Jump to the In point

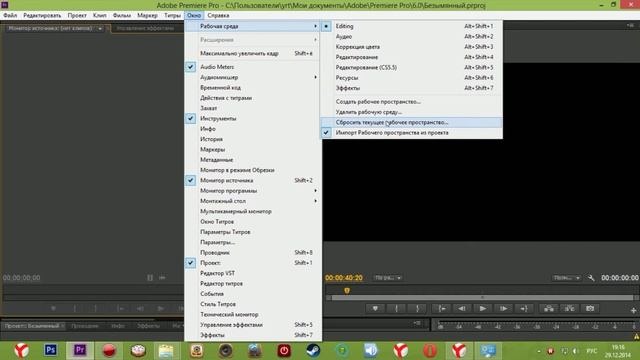pyautogui.click(x=442, y=309)
